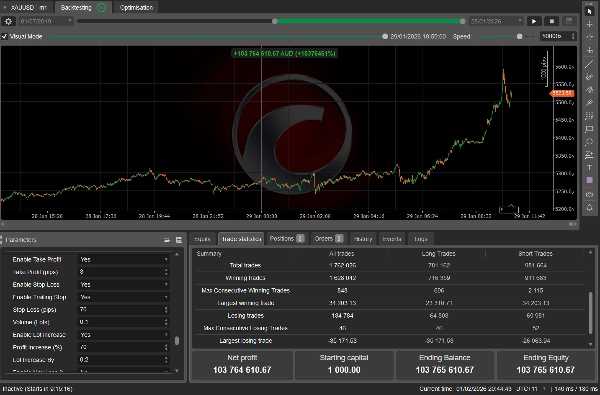Open the Enable Trailing Stop dropdown
600x395 pixels.
123,297
